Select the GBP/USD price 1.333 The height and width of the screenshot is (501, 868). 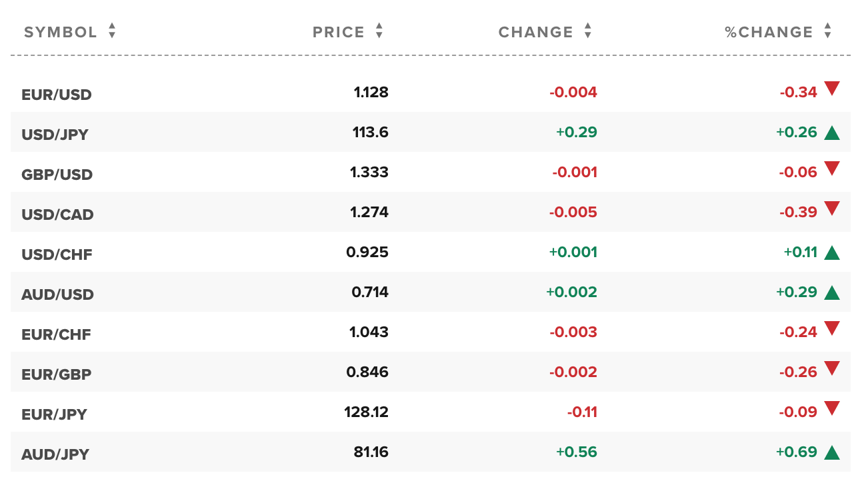click(369, 172)
